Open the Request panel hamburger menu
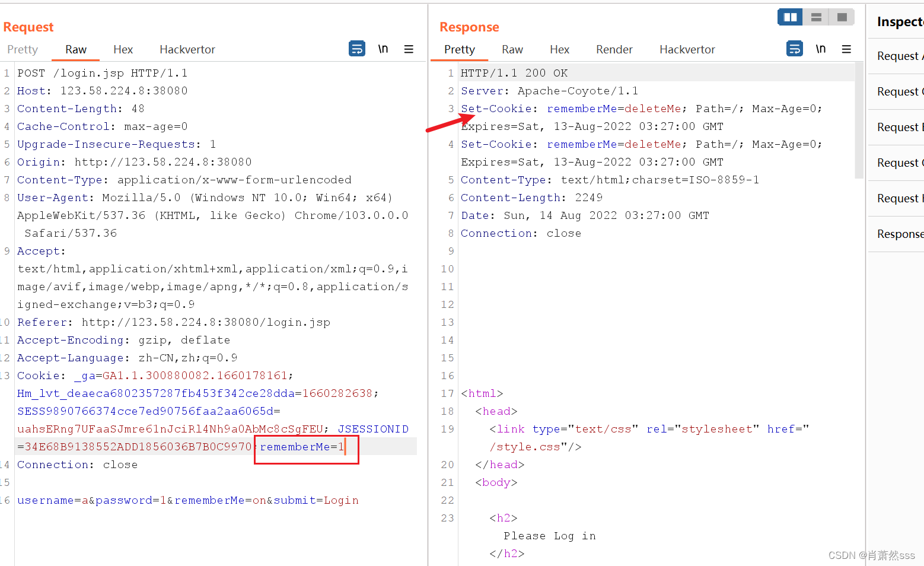This screenshot has width=924, height=566. (x=409, y=49)
